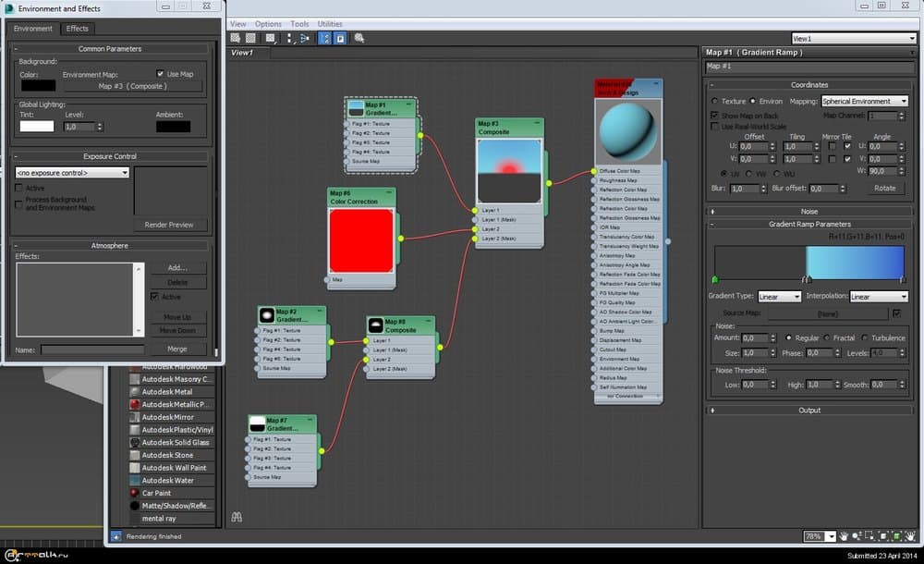Expand the Mapping Spherical Environment dropdown
The image size is (924, 564).
(864, 101)
